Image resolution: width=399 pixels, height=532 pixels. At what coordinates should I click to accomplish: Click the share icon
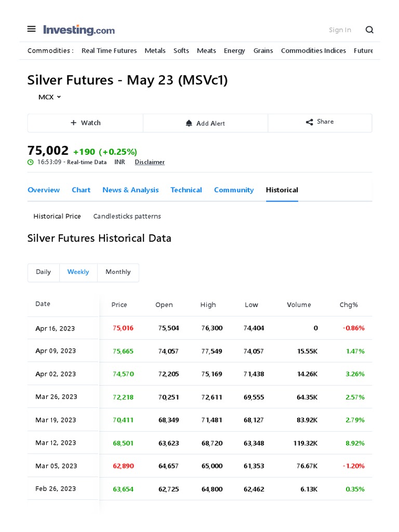[310, 122]
